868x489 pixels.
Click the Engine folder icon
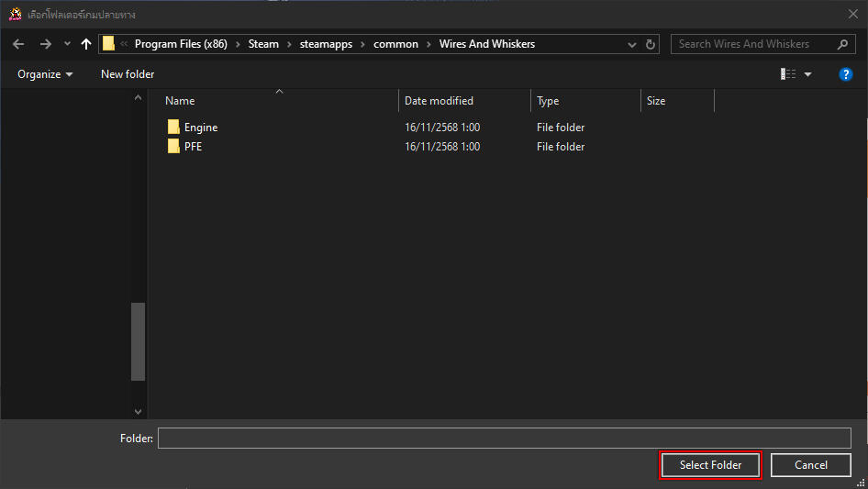point(173,128)
